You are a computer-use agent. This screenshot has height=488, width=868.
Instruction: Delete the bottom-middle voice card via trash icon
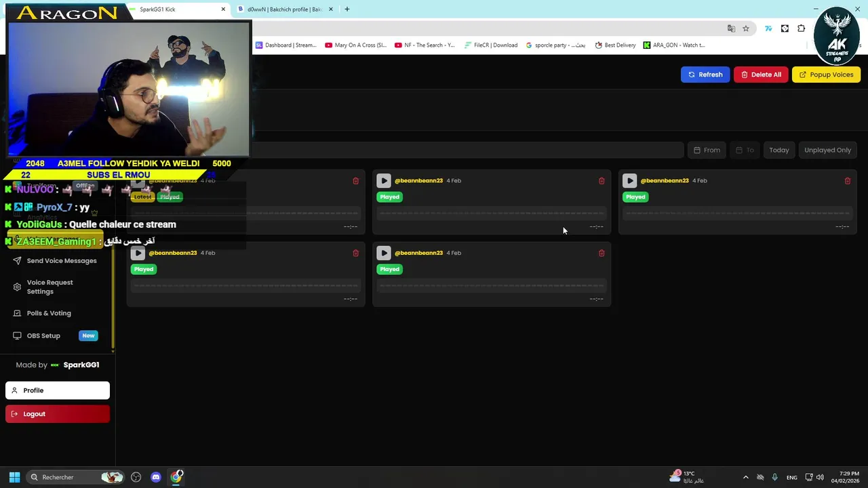point(601,253)
